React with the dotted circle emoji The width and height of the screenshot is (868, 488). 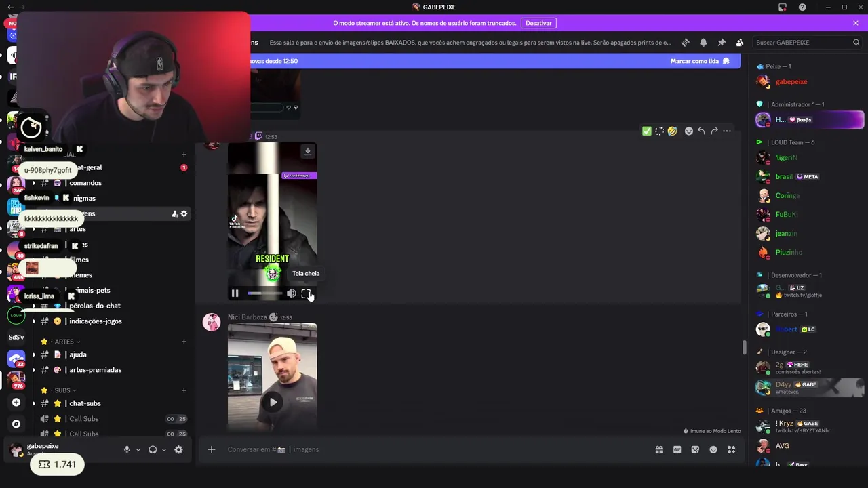[659, 131]
